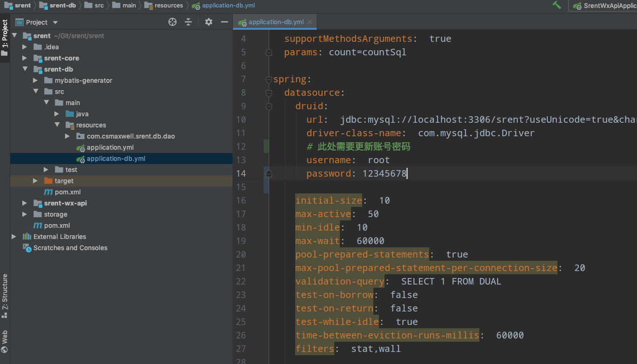This screenshot has height=364, width=637.
Task: Click the locate-in-project crosshair icon
Action: 173,22
